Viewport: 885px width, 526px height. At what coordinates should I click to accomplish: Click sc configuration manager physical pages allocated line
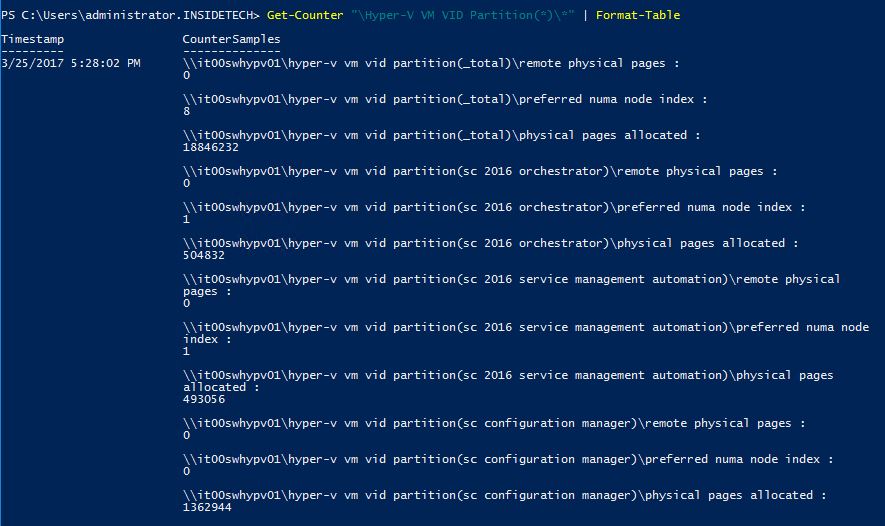coord(505,495)
